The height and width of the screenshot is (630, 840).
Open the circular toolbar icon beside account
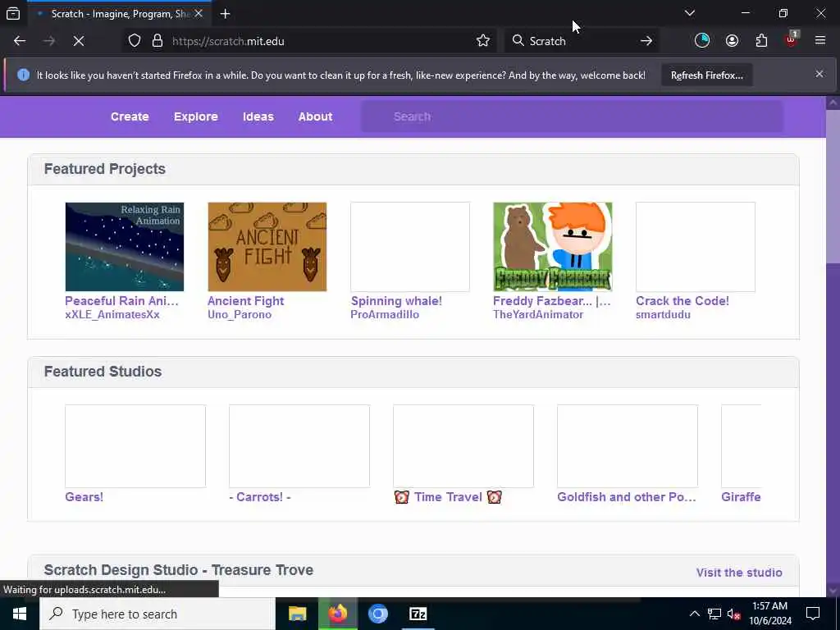coord(702,41)
